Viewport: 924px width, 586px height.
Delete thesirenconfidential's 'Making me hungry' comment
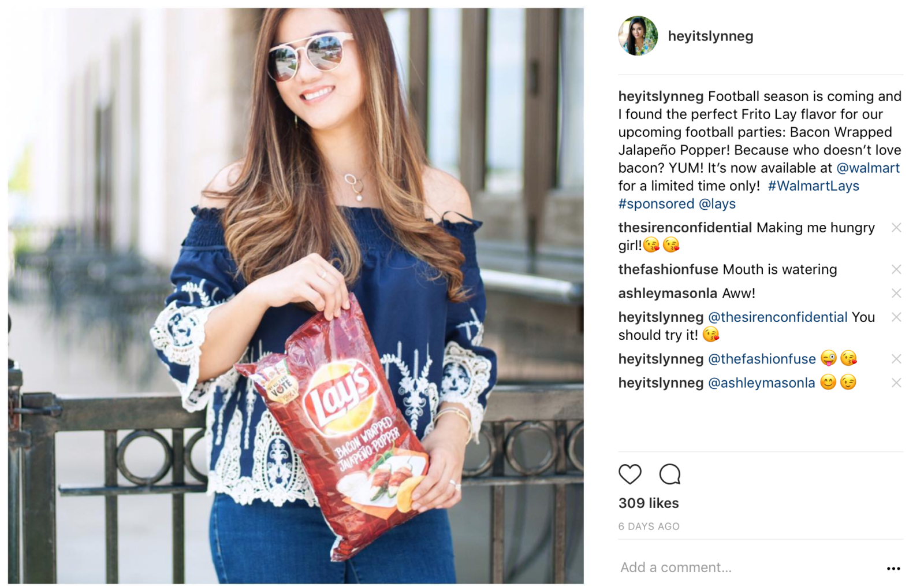(x=896, y=228)
